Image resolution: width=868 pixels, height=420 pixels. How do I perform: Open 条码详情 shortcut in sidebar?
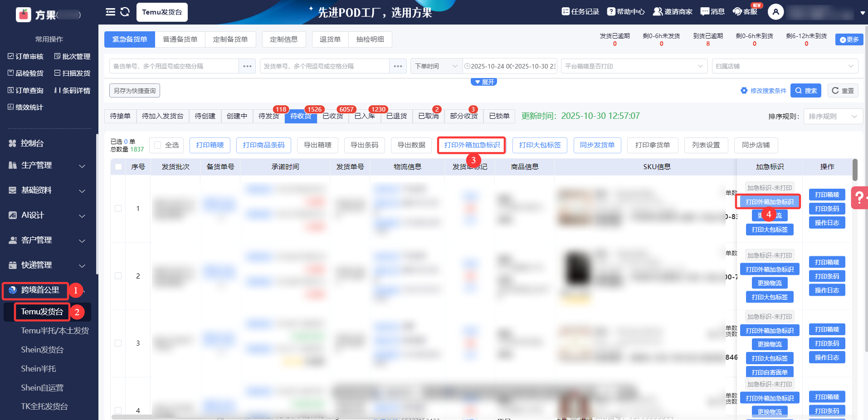tap(72, 90)
